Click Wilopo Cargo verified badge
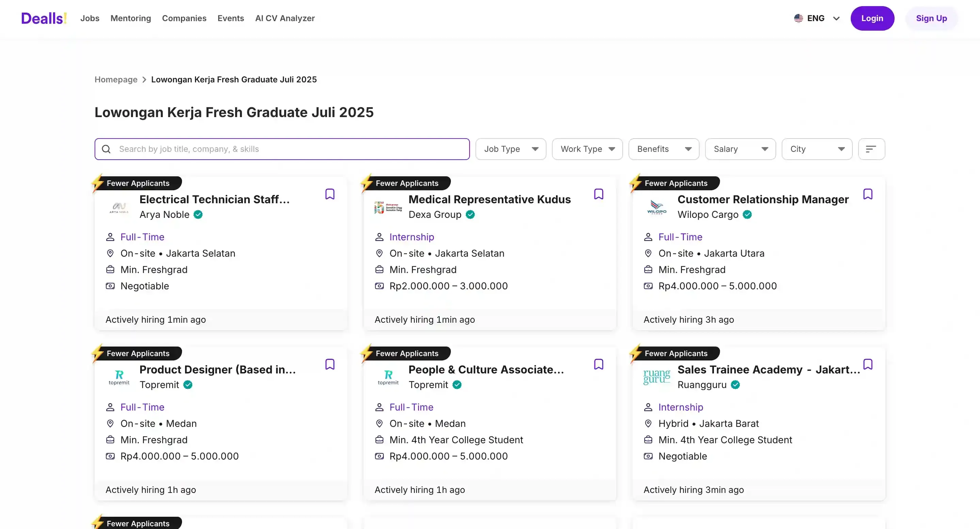 coord(747,215)
